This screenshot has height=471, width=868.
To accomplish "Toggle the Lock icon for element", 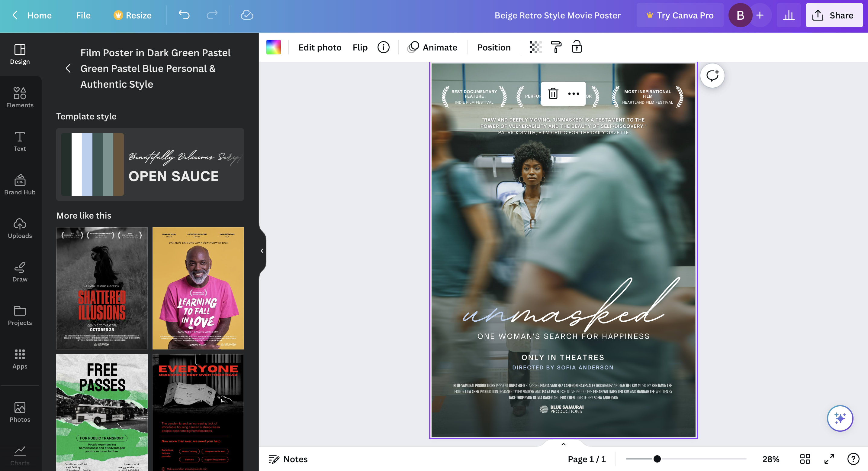I will 577,47.
